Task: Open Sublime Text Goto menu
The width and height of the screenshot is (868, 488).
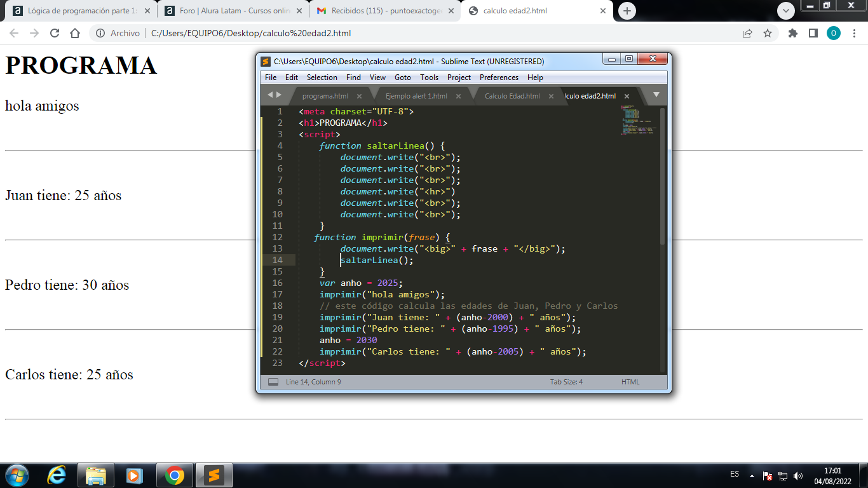Action: coord(403,78)
